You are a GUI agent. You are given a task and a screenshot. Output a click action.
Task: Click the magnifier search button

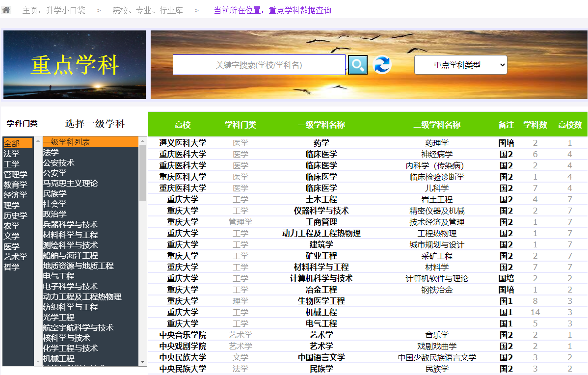tap(358, 65)
